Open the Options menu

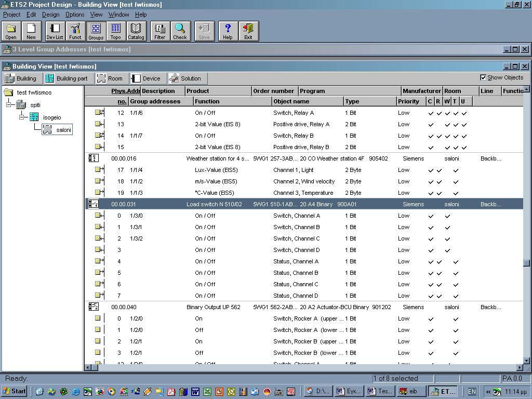(75, 15)
